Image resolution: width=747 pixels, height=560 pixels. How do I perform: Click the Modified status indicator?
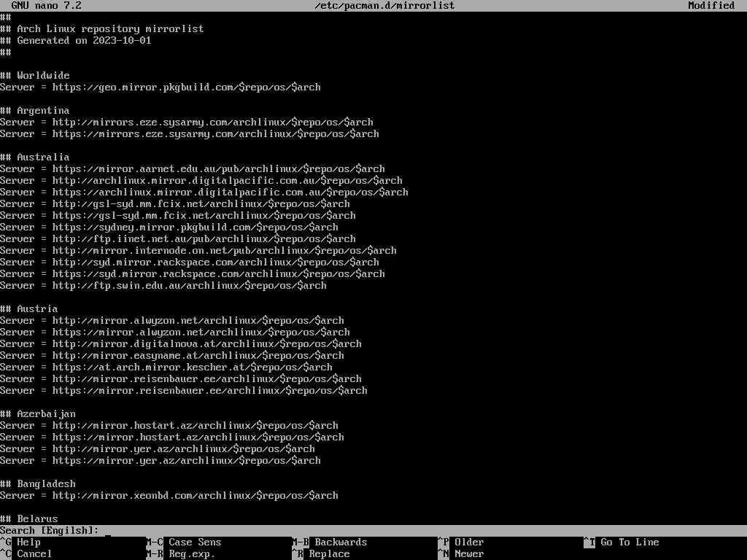tap(711, 6)
